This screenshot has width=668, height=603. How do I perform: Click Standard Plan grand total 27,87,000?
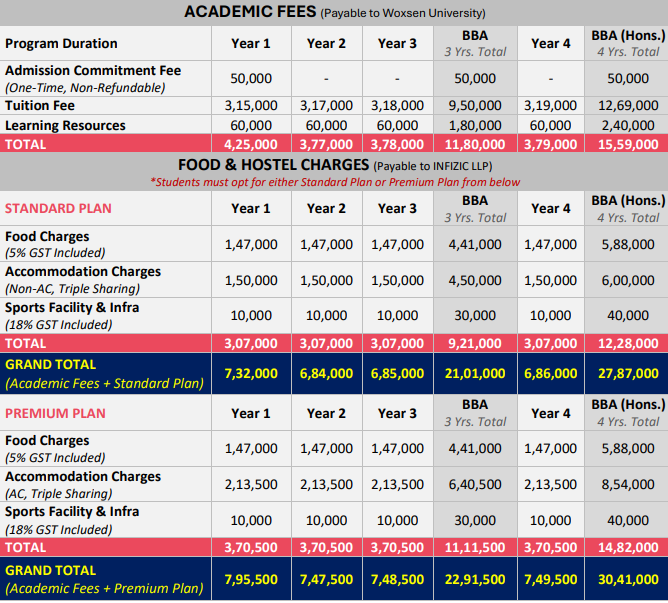[627, 373]
